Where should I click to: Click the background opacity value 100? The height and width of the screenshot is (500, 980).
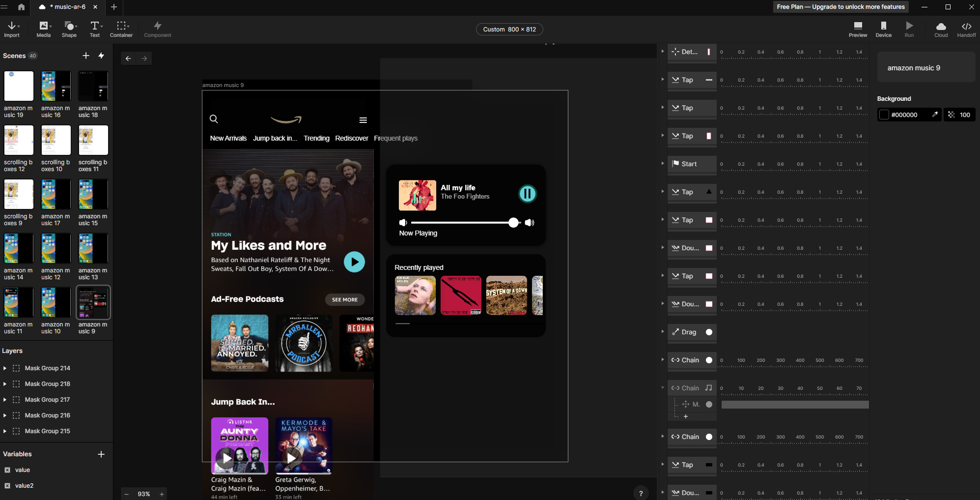(965, 115)
